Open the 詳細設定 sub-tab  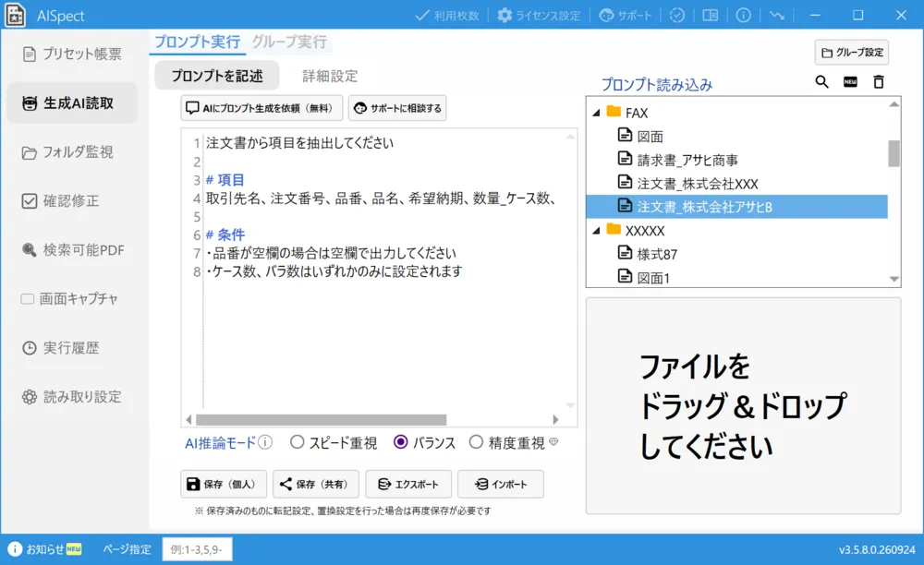click(330, 76)
